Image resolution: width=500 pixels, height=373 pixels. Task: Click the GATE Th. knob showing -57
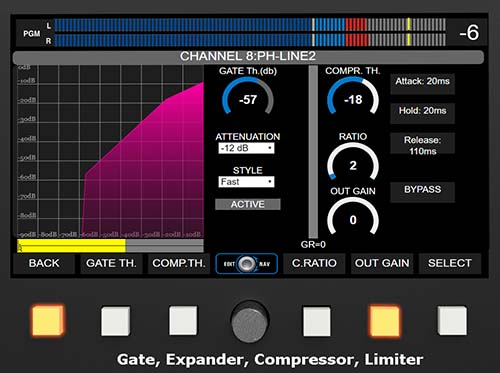pos(248,99)
